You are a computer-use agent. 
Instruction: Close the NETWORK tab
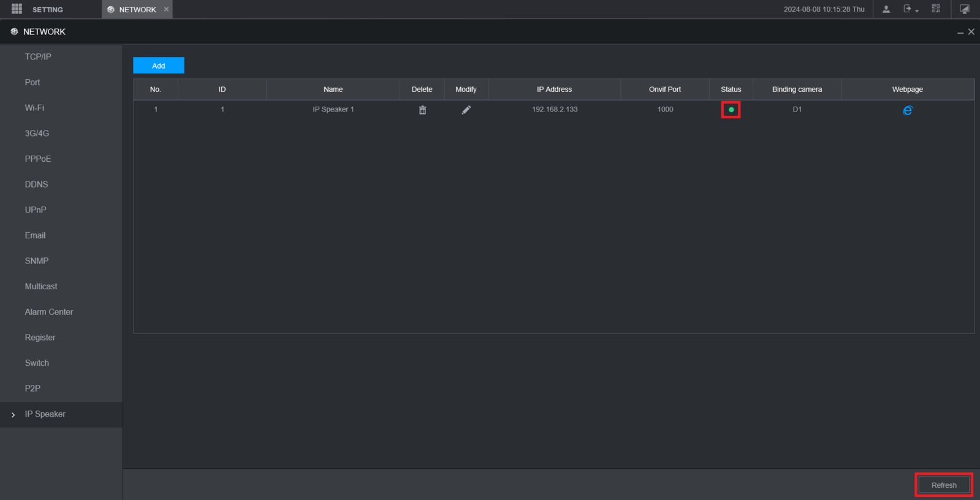tap(166, 9)
